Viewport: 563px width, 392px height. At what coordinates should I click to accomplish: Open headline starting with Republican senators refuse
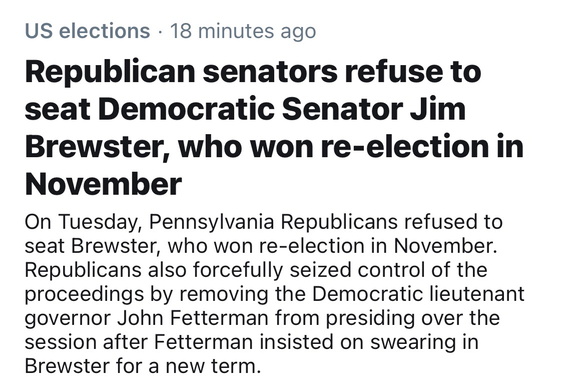274,128
